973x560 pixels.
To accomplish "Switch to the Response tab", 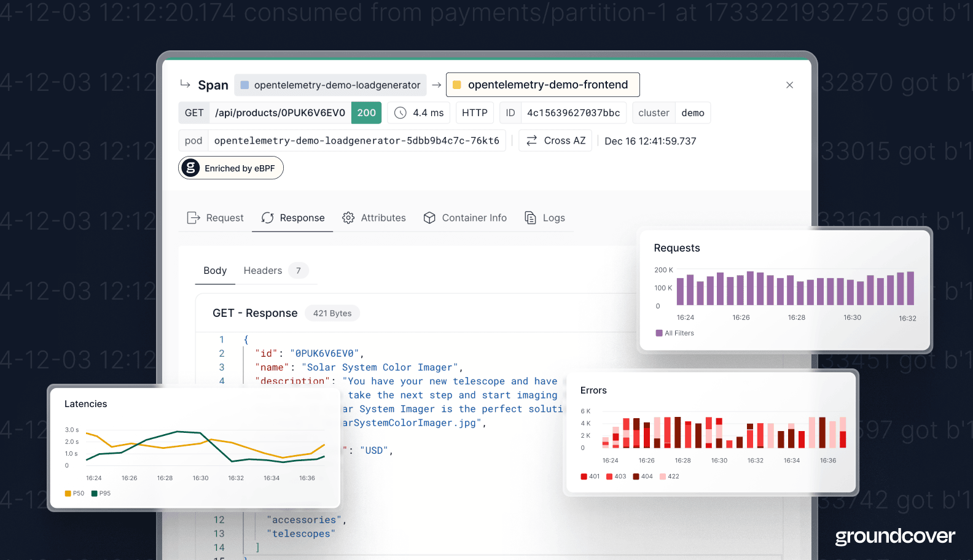I will [292, 218].
